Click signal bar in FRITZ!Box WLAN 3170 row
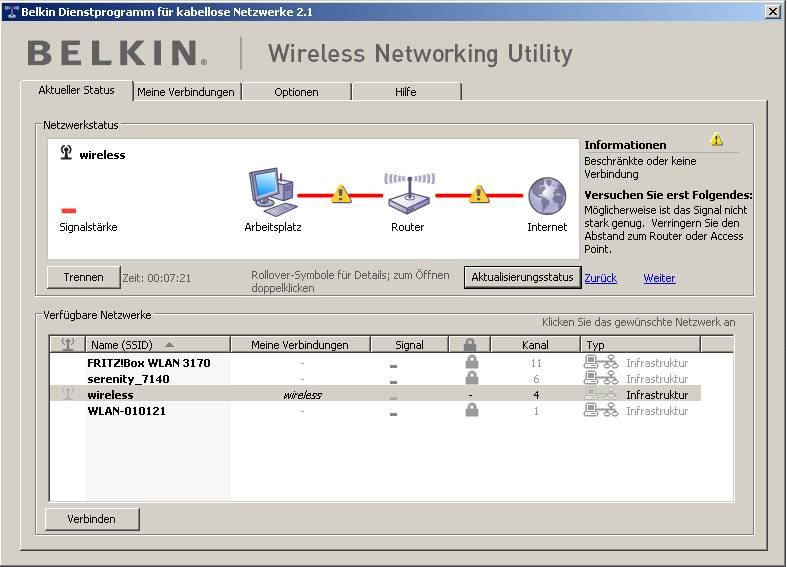Image resolution: width=787 pixels, height=567 pixels. coord(394,366)
